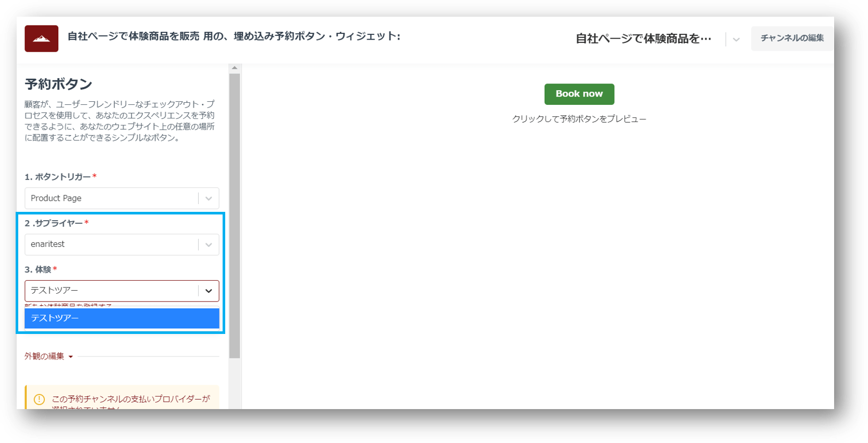Click the red mountain logo icon

[41, 39]
